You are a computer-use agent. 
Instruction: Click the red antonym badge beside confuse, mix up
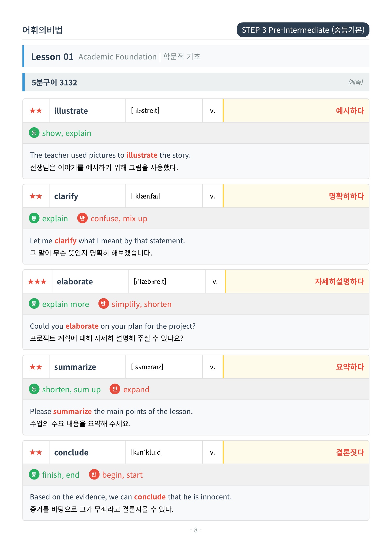pyautogui.click(x=82, y=218)
